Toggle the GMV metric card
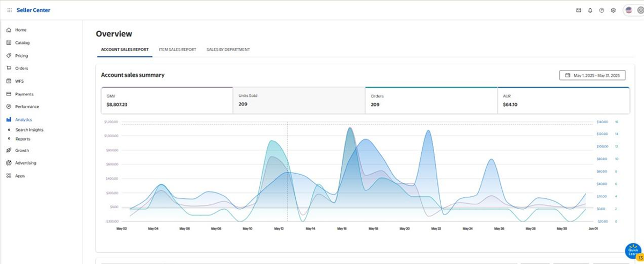 166,100
